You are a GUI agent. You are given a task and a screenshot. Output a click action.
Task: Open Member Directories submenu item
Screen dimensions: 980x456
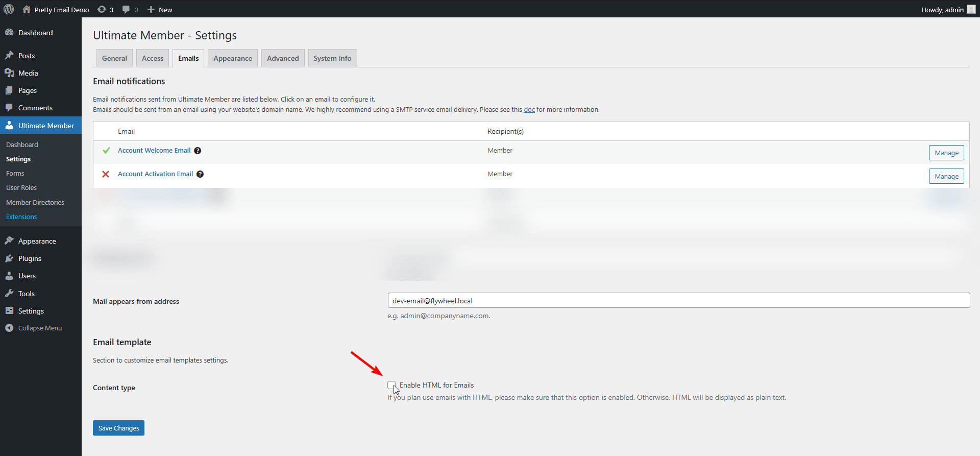(35, 202)
